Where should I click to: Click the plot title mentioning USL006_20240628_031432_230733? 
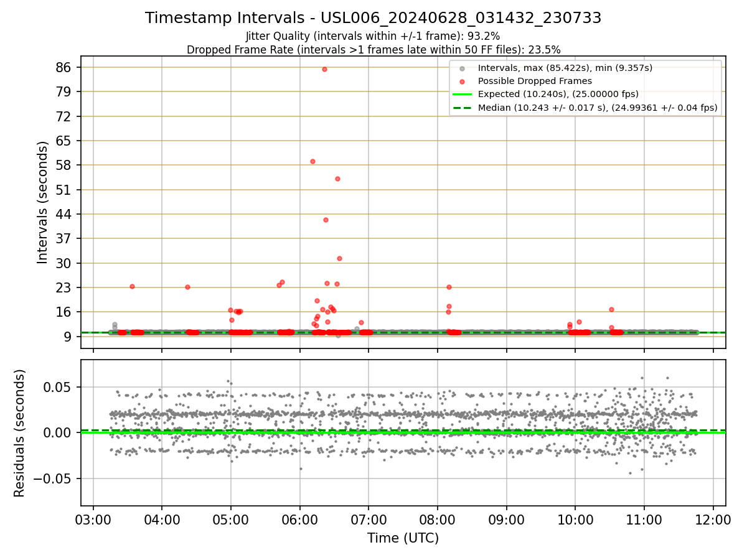[374, 18]
